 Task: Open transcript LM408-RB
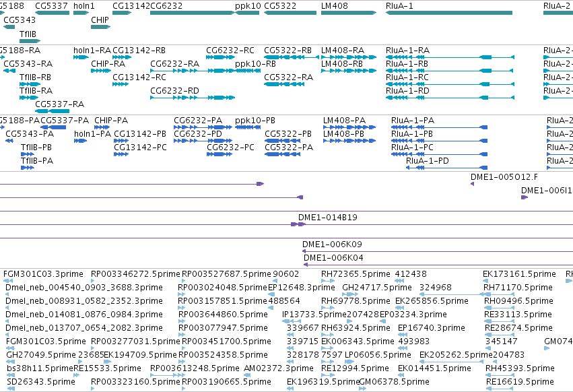click(x=341, y=63)
